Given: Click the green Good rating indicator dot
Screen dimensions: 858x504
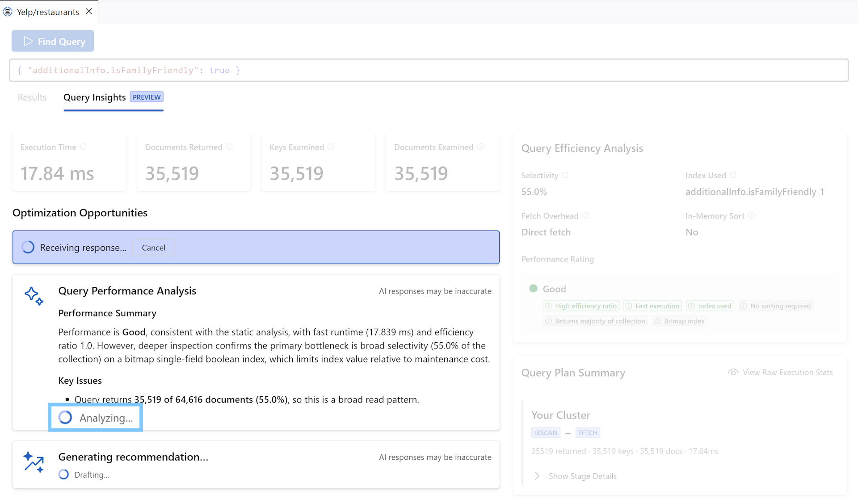Looking at the screenshot, I should pos(533,288).
